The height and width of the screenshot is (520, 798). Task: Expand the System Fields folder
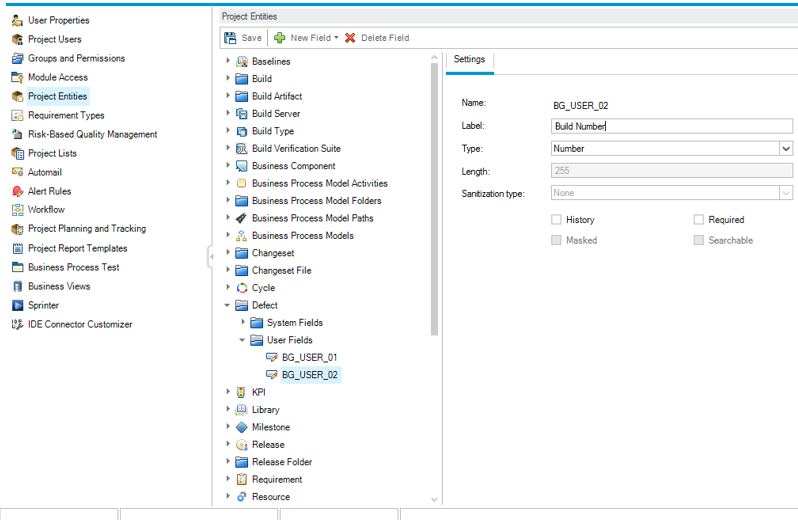(x=243, y=323)
